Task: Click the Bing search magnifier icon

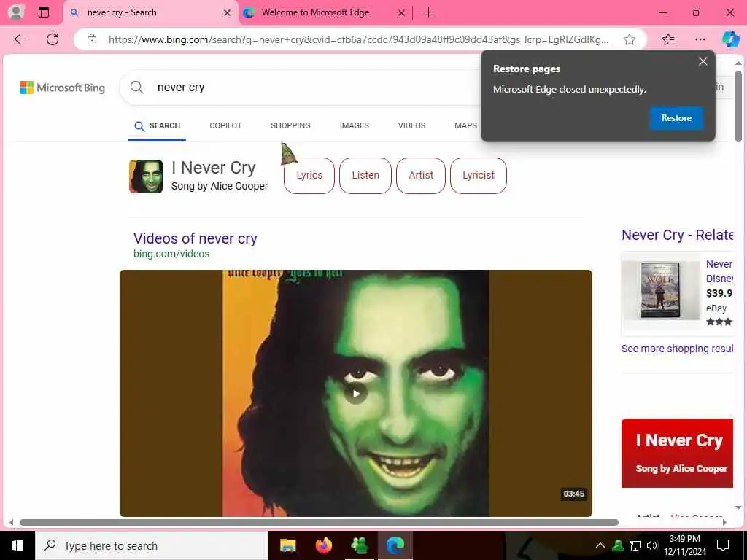Action: [x=136, y=87]
